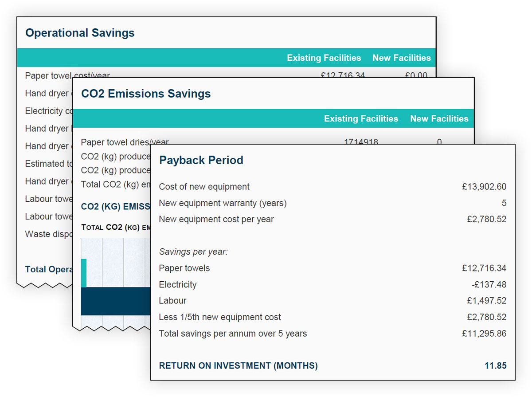Viewport: 532px width, 397px height.
Task: Click the £12,716.34 paper towels savings value
Action: [484, 268]
